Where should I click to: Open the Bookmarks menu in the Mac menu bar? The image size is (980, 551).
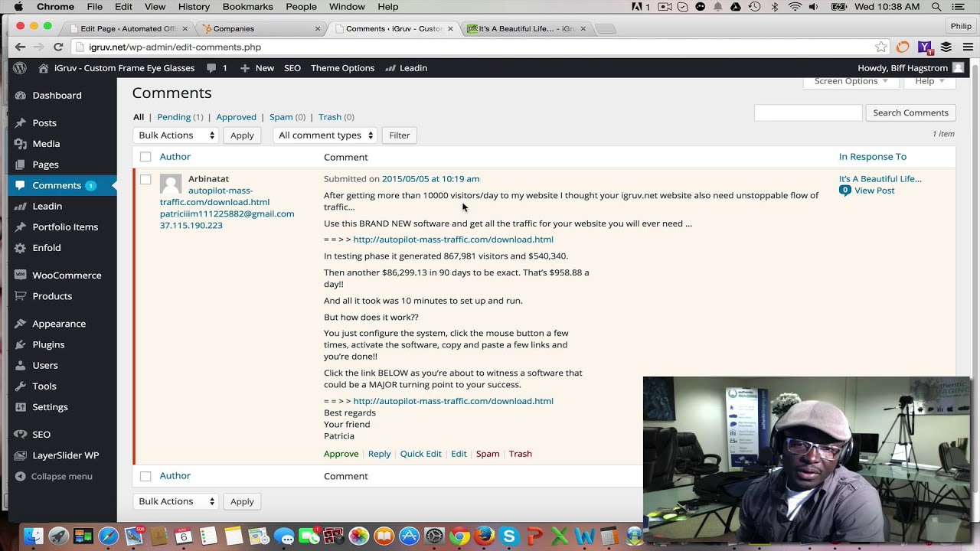[x=247, y=7]
